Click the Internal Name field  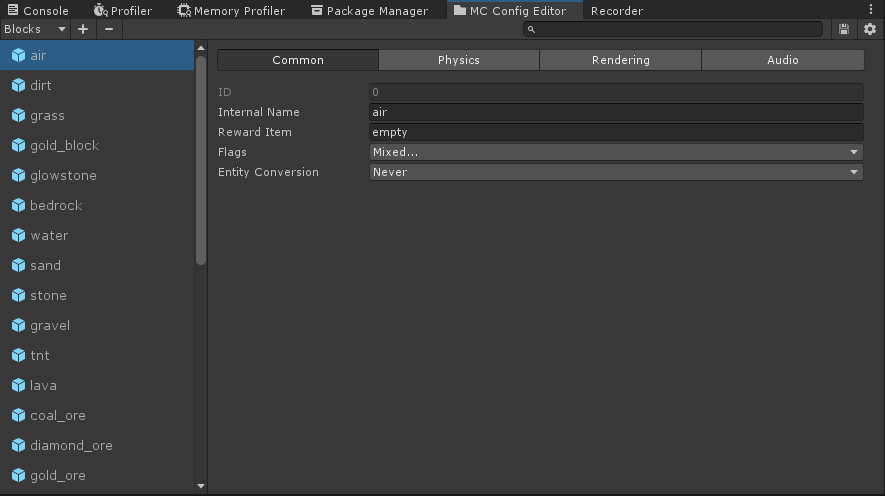(616, 112)
